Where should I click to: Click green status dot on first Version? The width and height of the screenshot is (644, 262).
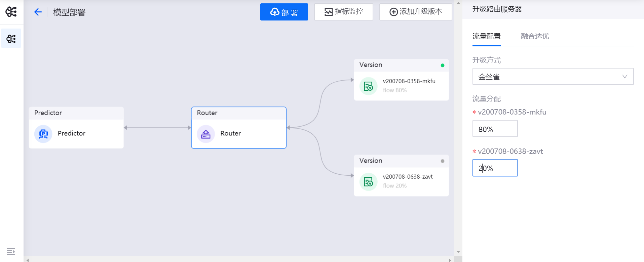[x=442, y=65]
